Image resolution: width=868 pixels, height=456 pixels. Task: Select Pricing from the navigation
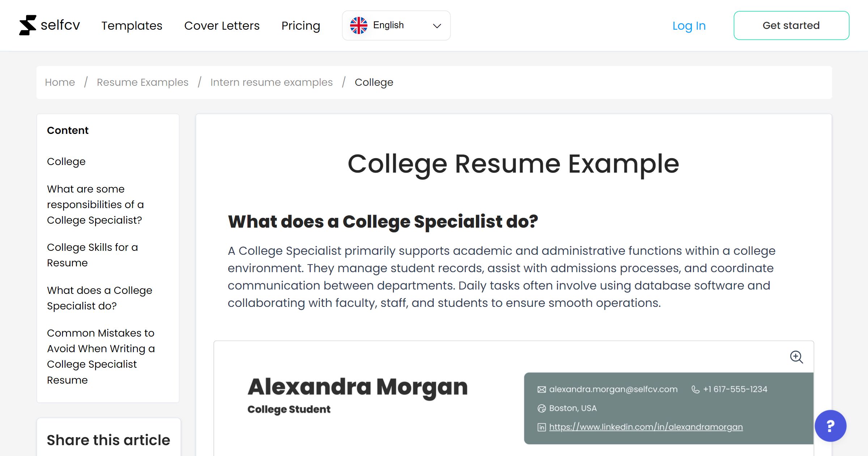click(301, 25)
